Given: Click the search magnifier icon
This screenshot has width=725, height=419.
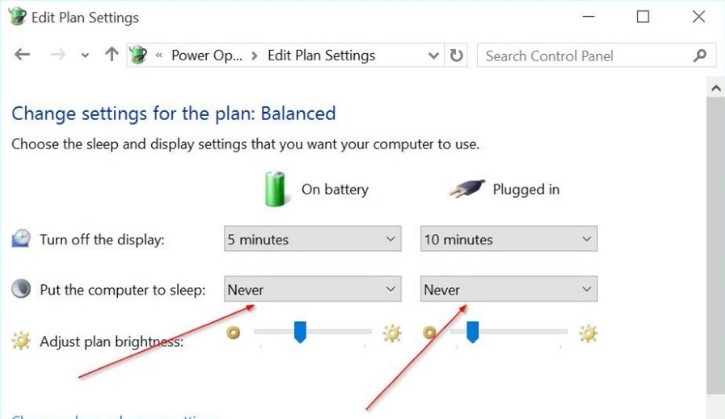Looking at the screenshot, I should pos(700,56).
